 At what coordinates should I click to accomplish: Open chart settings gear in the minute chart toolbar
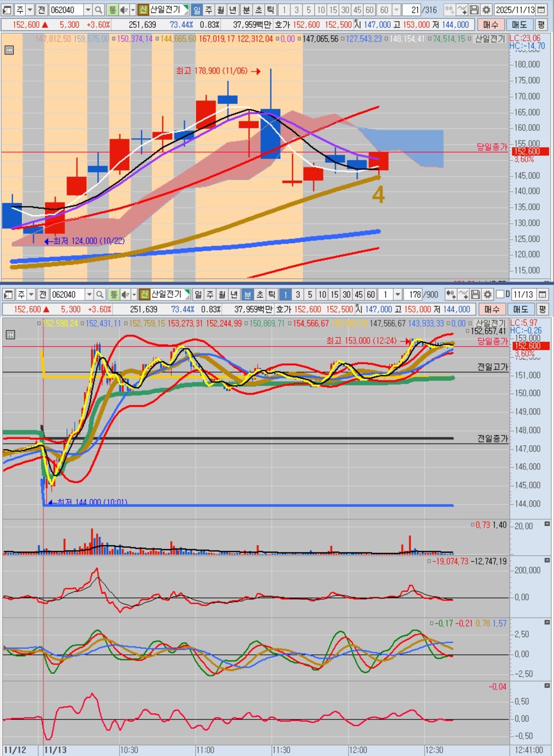487,294
